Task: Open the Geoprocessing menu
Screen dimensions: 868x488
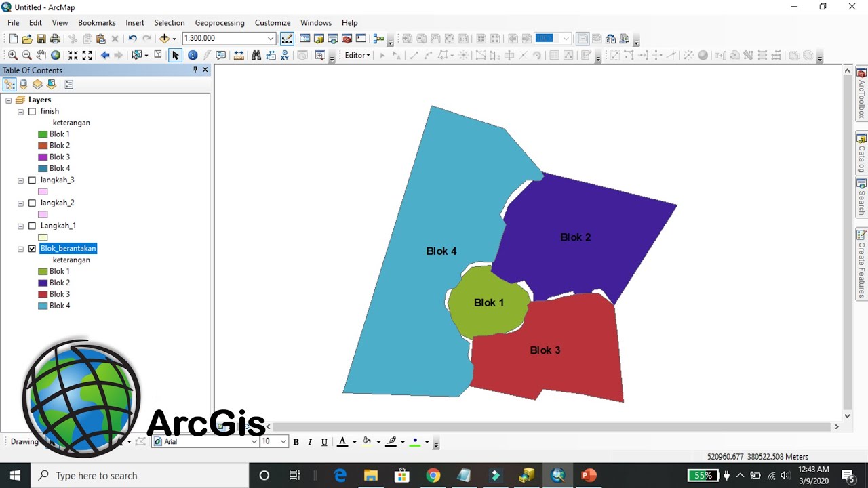Action: pos(220,23)
